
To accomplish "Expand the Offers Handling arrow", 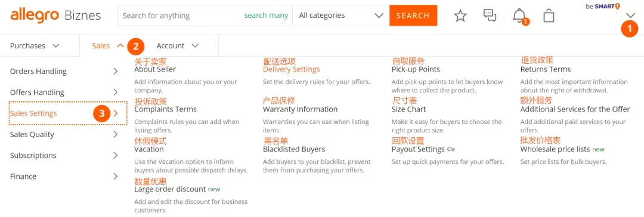I will [116, 92].
